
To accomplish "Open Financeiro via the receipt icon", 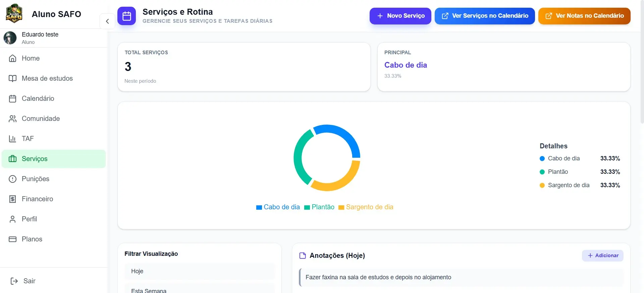I will (12, 199).
